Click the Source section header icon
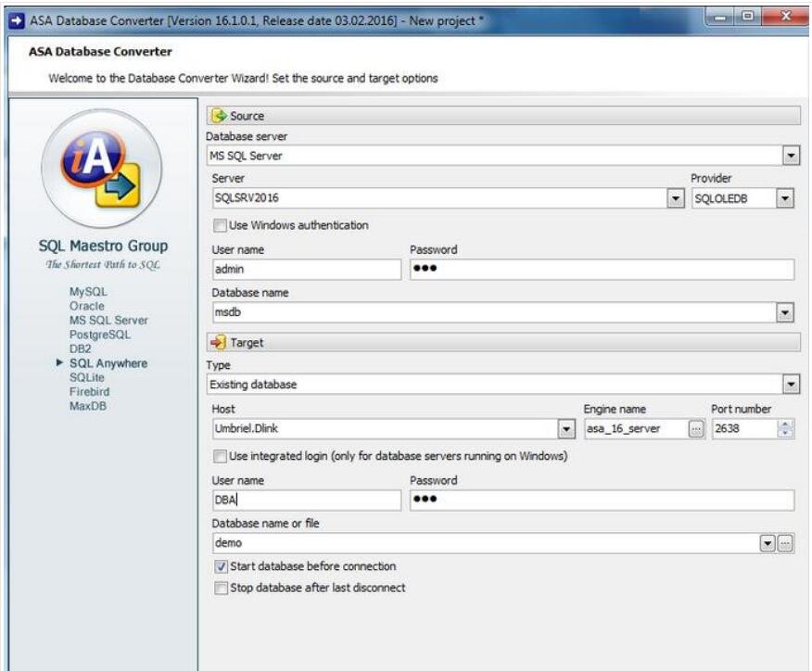 219,116
